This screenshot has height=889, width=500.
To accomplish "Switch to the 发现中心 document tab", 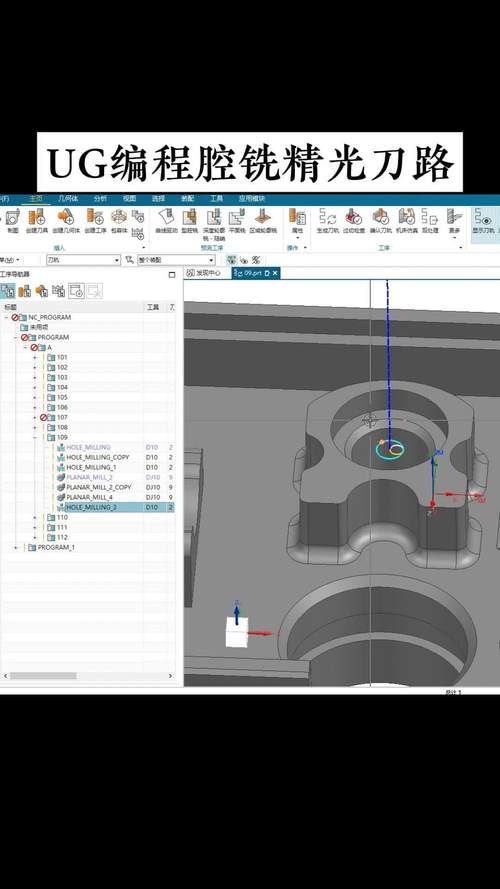I will pos(204,273).
